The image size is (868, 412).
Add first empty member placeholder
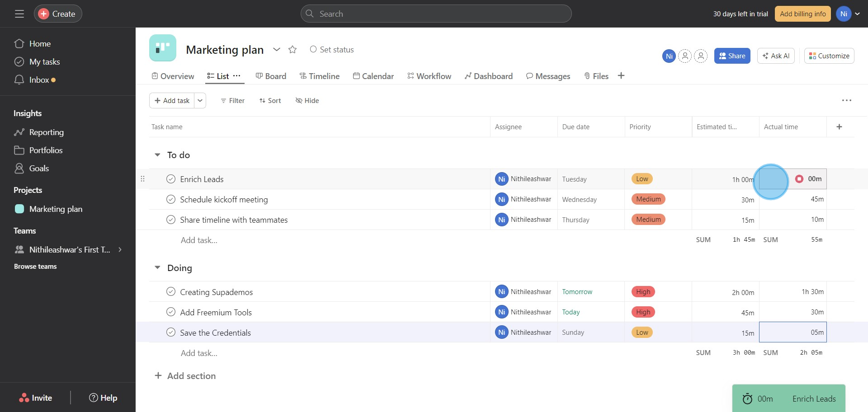click(x=685, y=56)
